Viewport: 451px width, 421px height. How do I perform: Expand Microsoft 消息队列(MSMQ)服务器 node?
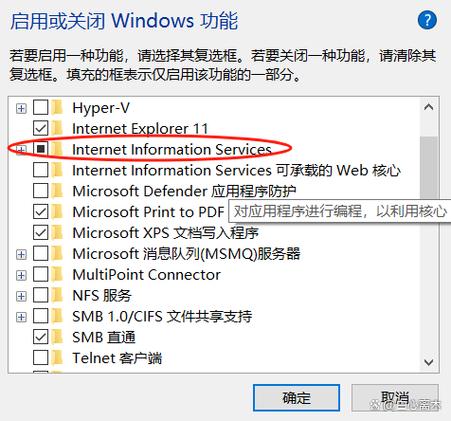click(x=21, y=254)
